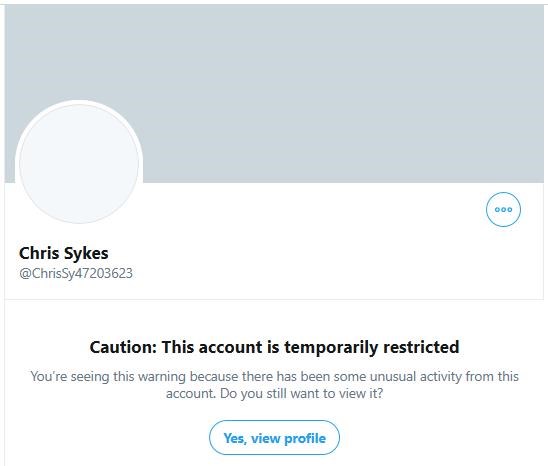
Task: Select the grey header banner image
Action: pos(274,93)
